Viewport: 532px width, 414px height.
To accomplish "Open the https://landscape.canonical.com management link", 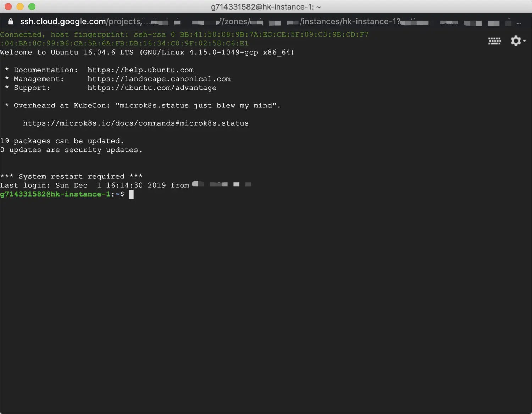I will 159,79.
